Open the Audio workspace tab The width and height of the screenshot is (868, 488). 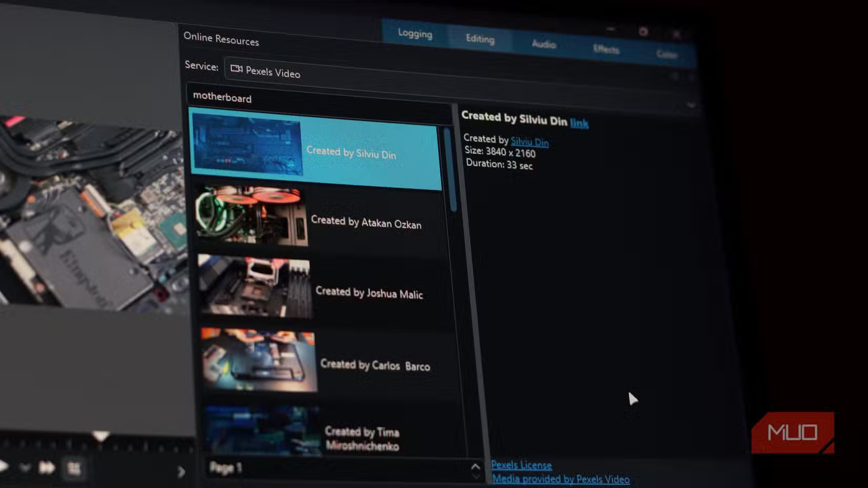pyautogui.click(x=543, y=44)
